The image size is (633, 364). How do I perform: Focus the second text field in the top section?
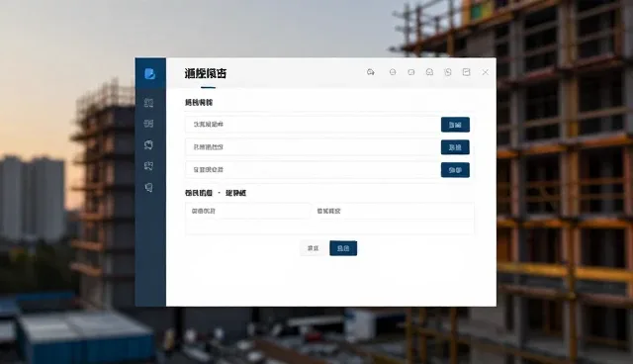(x=313, y=147)
